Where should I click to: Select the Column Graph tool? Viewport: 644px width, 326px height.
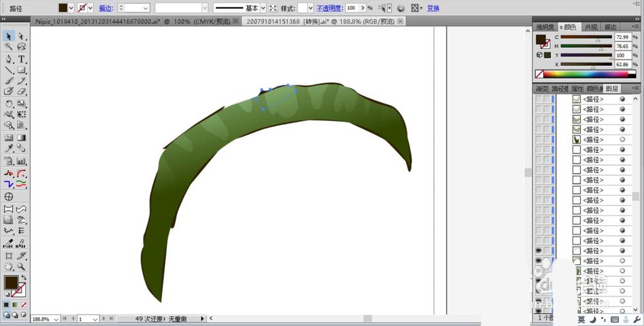21,161
